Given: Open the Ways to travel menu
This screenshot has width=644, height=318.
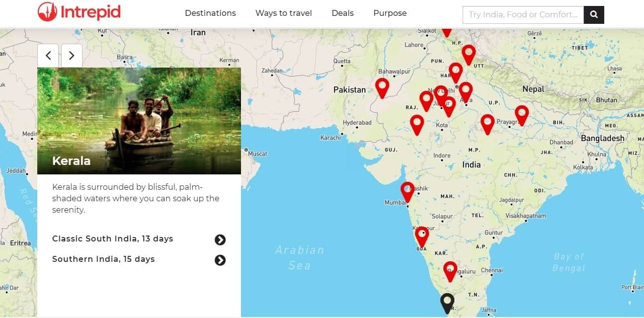Looking at the screenshot, I should click(x=283, y=13).
